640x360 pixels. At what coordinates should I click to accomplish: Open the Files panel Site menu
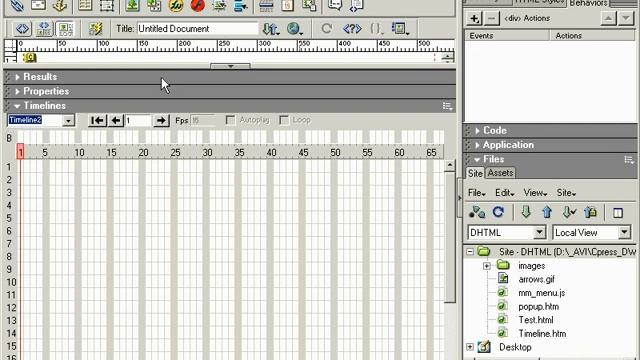[567, 193]
